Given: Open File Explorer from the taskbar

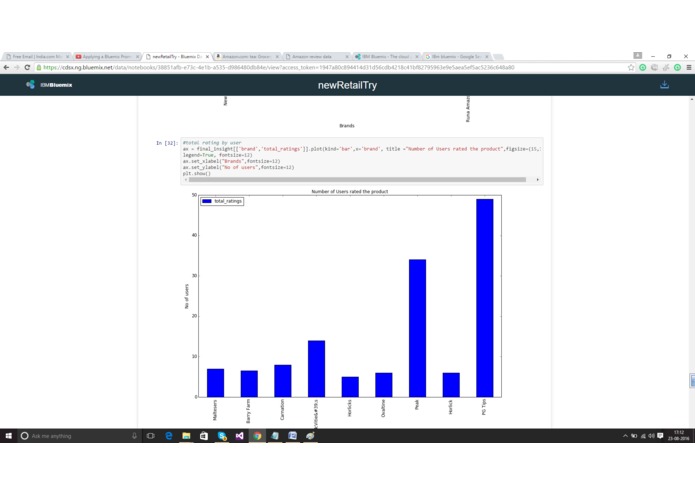Looking at the screenshot, I should pyautogui.click(x=186, y=436).
